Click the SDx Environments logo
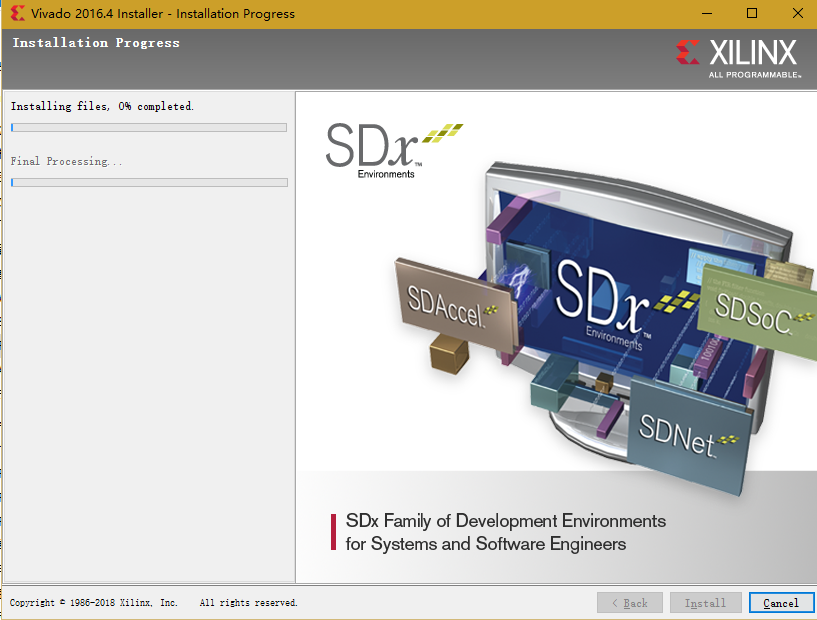Image resolution: width=817 pixels, height=620 pixels. [393, 151]
